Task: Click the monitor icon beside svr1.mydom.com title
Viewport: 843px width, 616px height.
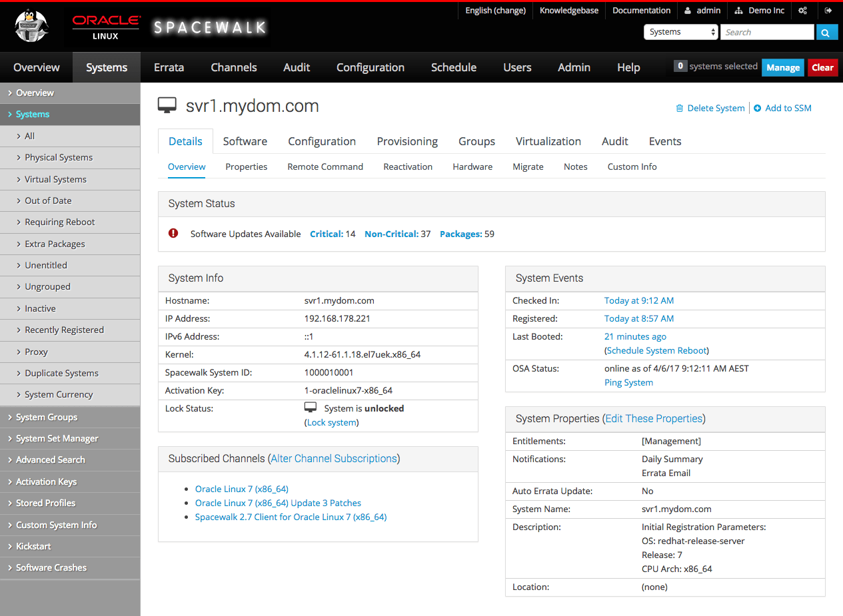Action: tap(167, 105)
